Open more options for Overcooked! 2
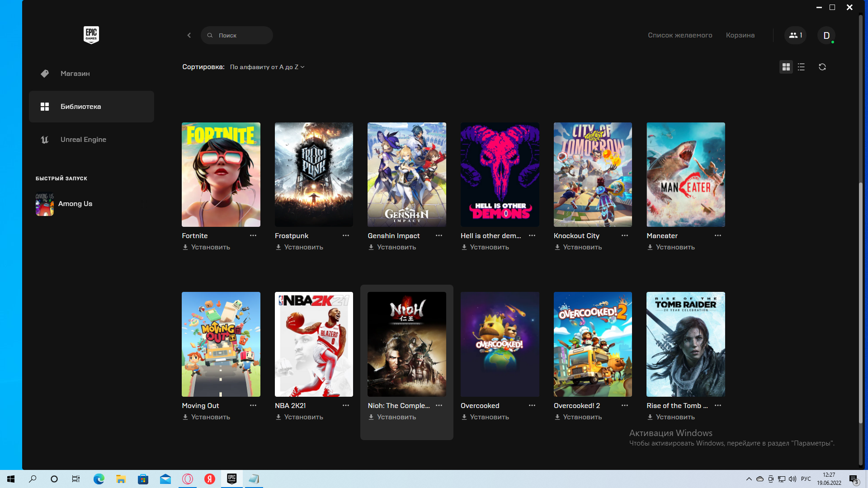The image size is (868, 488). click(x=625, y=405)
